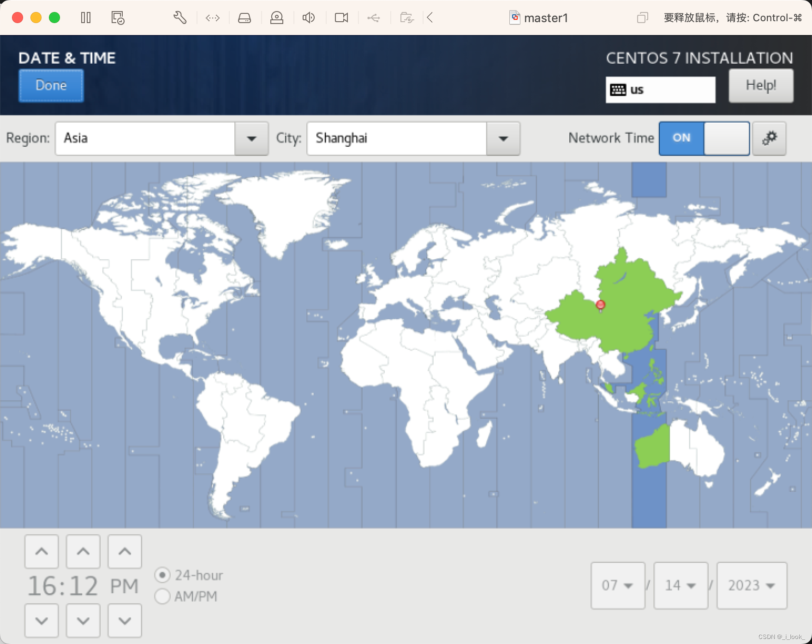The height and width of the screenshot is (644, 812).
Task: Pause the virtual machine
Action: [86, 18]
